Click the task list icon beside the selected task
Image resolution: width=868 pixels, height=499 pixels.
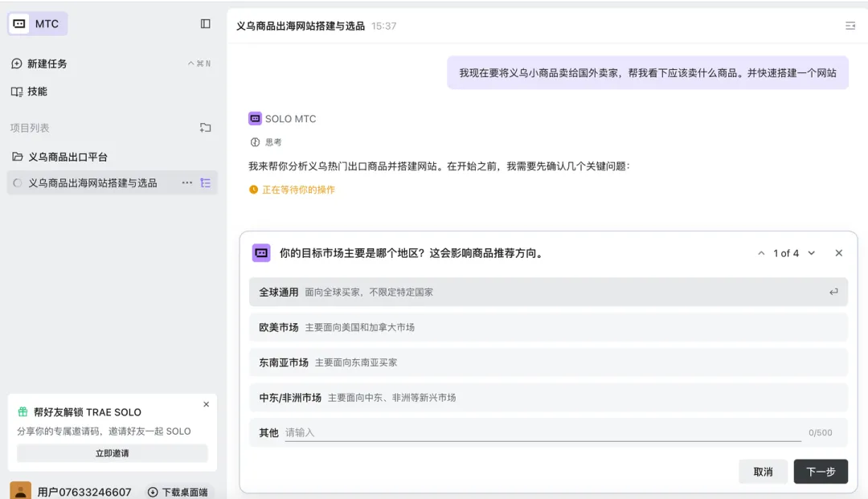206,183
